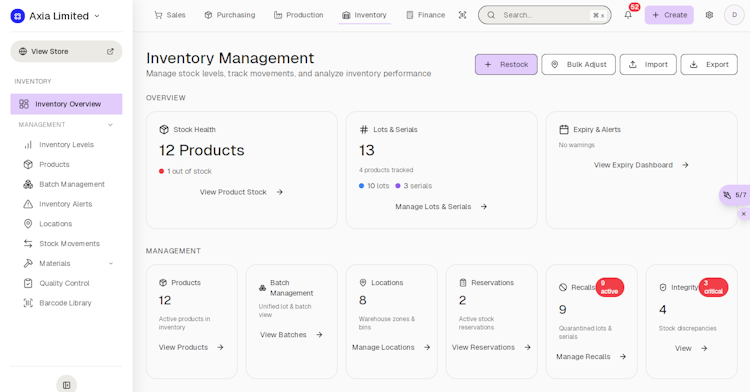This screenshot has height=392, width=750.
Task: Click the Reservations clipboard icon in card
Action: click(463, 283)
